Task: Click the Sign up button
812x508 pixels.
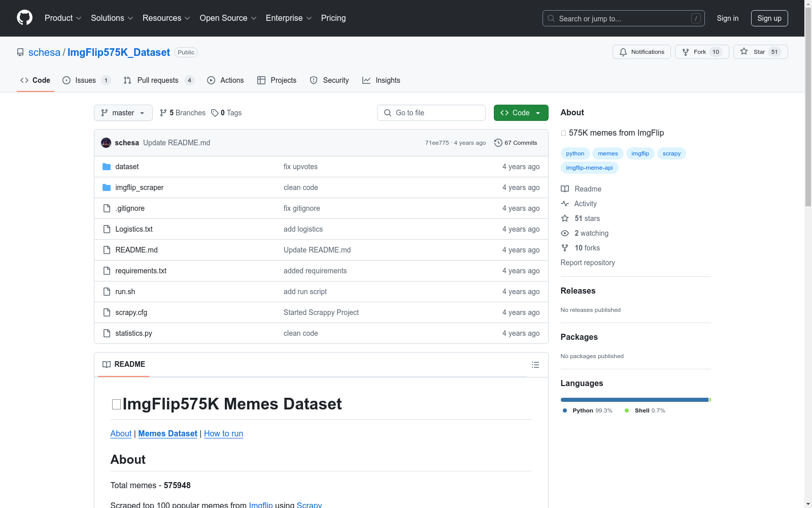Action: point(769,18)
